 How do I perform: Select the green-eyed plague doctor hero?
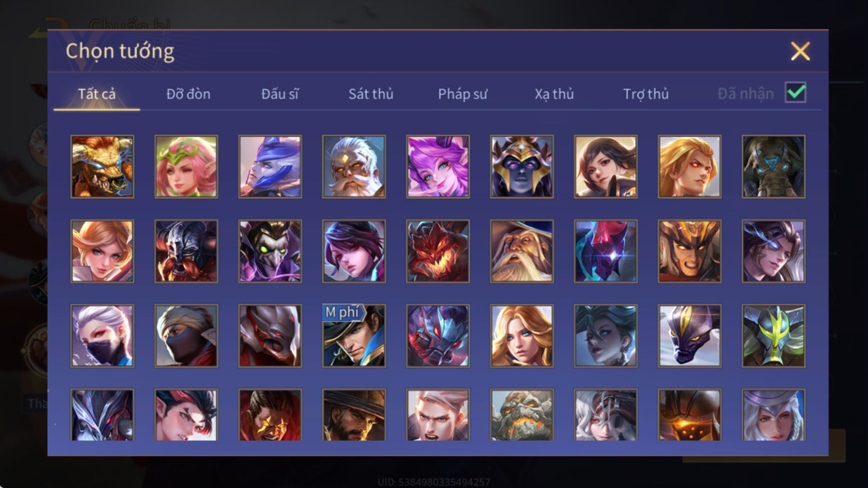270,251
